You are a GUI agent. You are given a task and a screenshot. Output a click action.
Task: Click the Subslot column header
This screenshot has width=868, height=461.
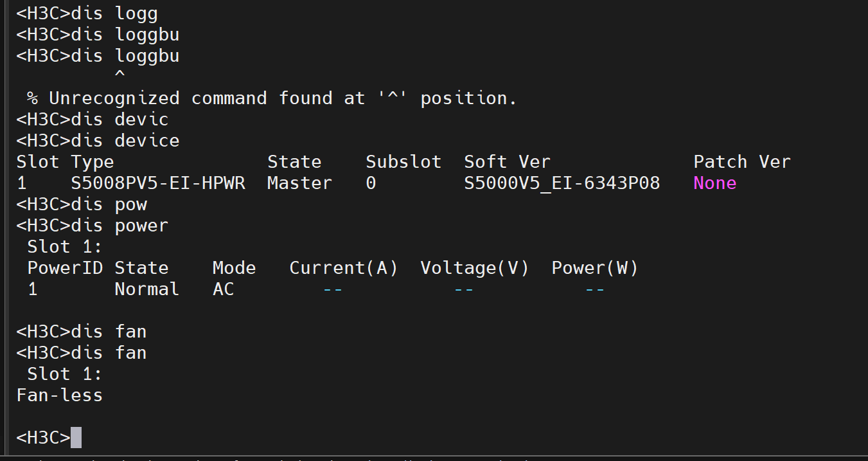(403, 162)
